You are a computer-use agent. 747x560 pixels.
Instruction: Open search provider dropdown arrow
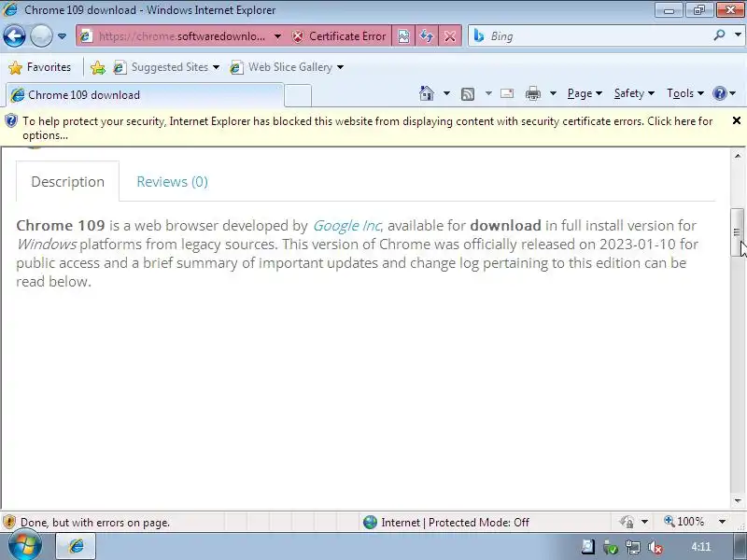click(738, 35)
